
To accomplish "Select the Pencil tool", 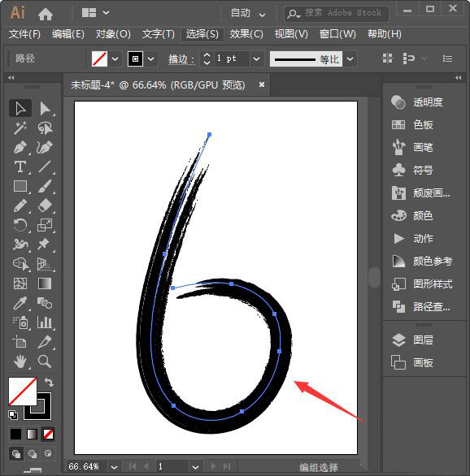I will pos(20,206).
